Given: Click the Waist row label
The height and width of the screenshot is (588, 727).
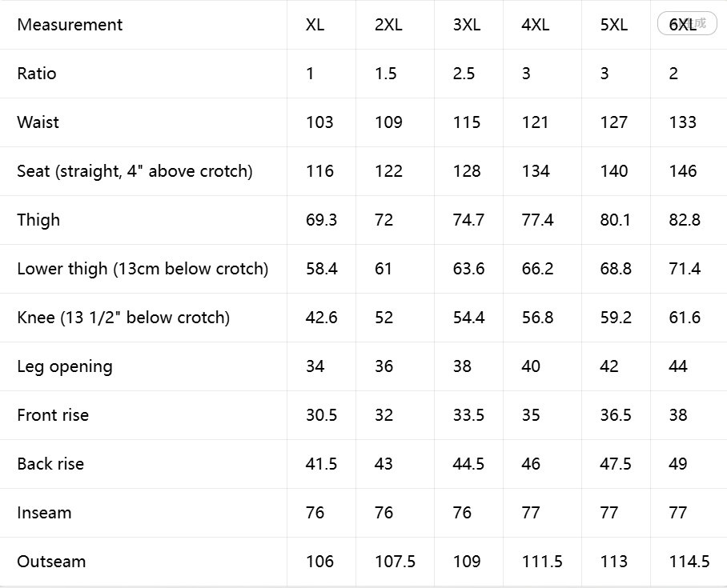Looking at the screenshot, I should (x=38, y=122).
